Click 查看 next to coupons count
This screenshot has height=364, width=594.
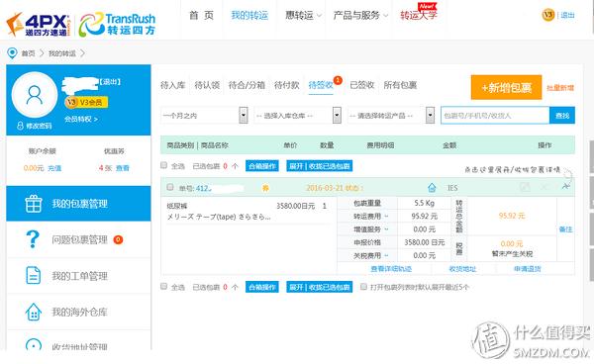[x=123, y=168]
